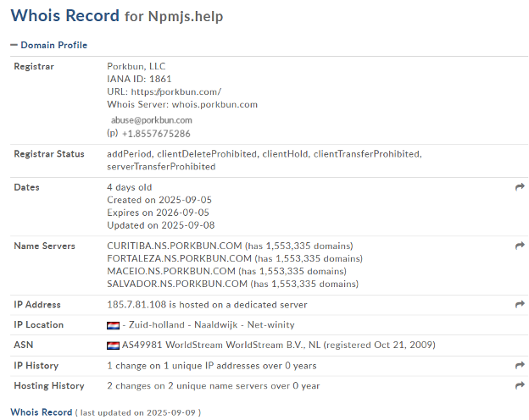Open share arrow in Name Servers row

click(x=520, y=246)
